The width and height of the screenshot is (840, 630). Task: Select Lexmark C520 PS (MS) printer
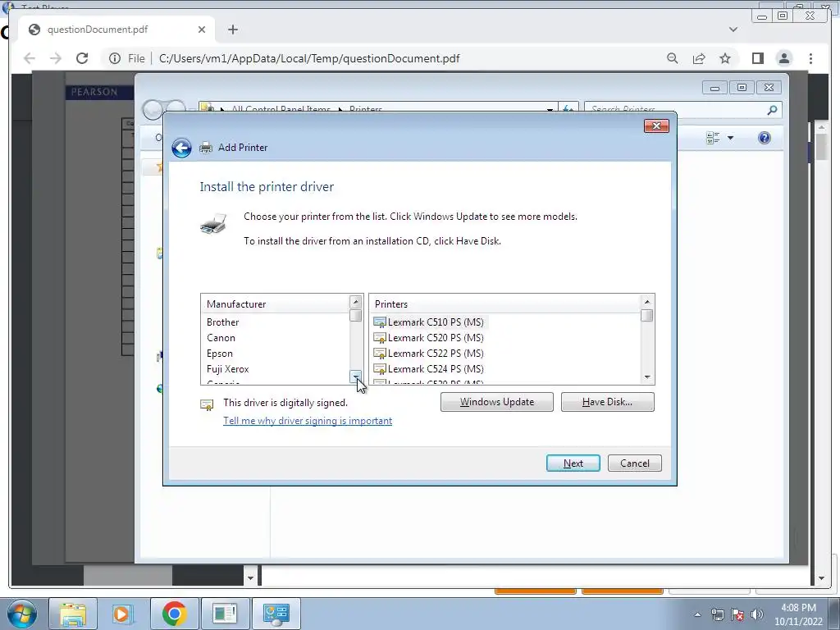(429, 337)
